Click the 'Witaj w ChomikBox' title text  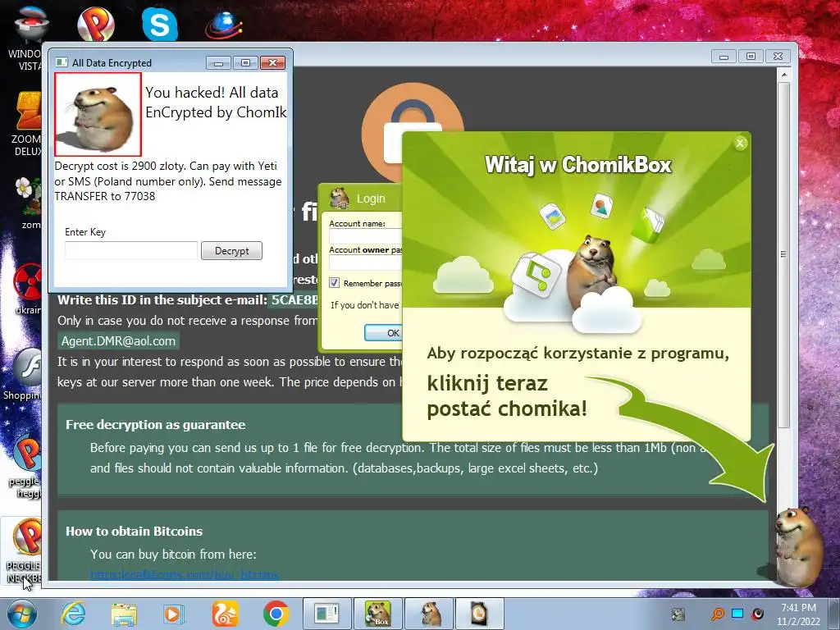point(578,165)
